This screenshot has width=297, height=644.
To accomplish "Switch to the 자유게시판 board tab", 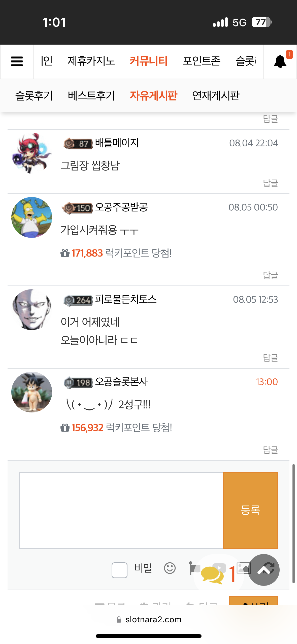I will [x=153, y=95].
